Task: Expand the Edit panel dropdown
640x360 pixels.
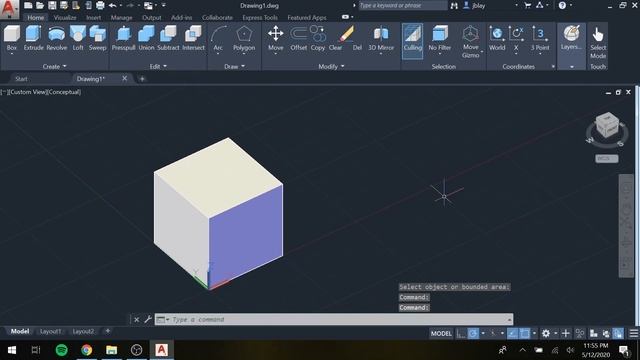Action: pyautogui.click(x=158, y=66)
